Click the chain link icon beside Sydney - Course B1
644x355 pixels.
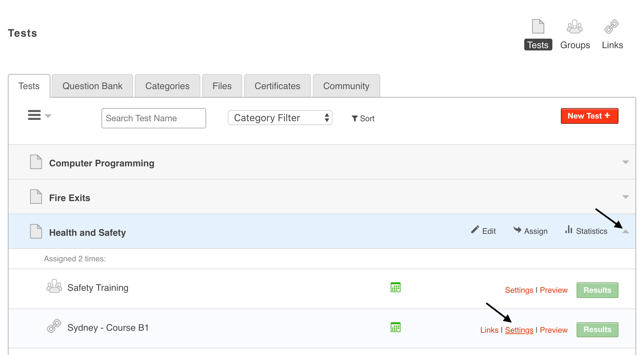[54, 326]
